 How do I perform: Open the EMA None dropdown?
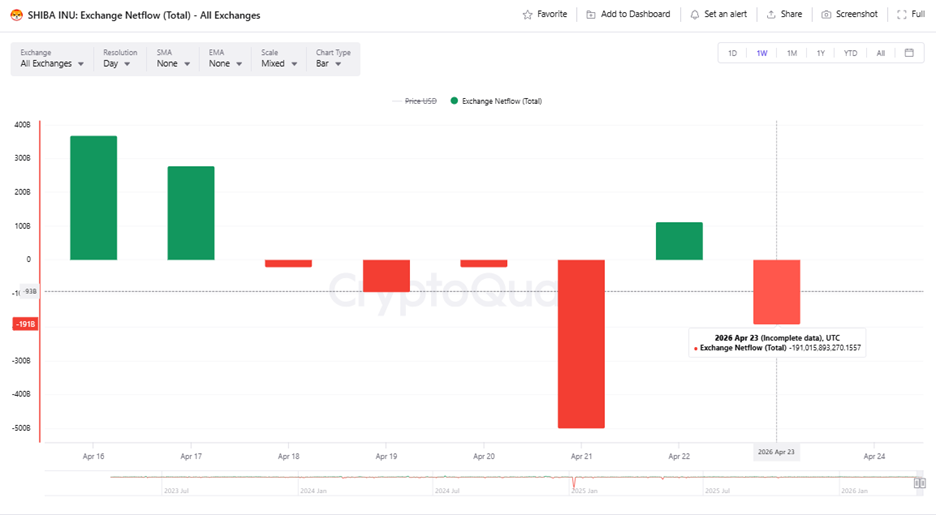click(225, 58)
